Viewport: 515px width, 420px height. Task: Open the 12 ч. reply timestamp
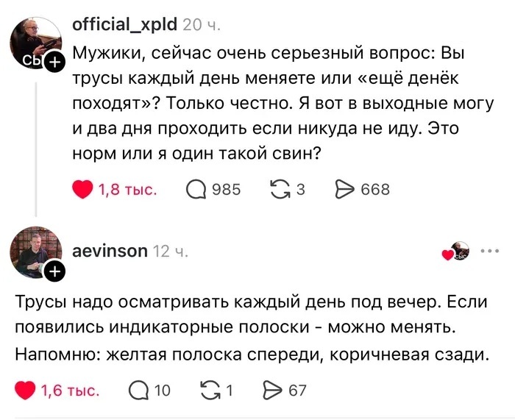click(171, 252)
